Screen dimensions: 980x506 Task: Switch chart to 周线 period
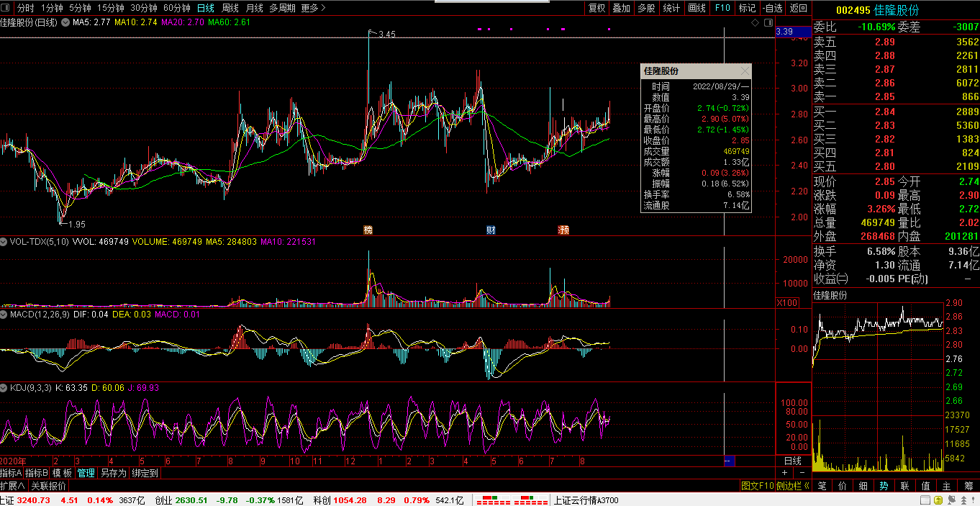pos(230,8)
